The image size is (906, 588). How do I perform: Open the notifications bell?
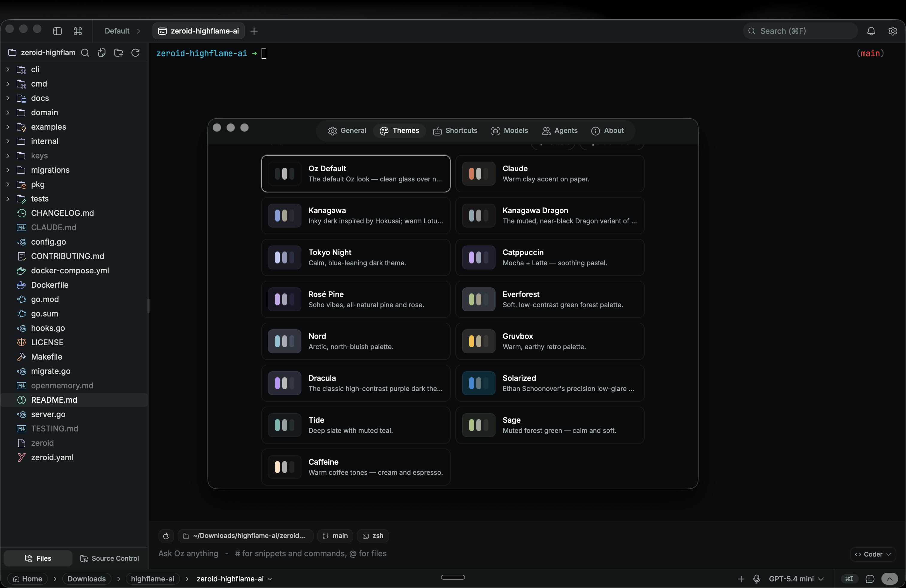(x=871, y=31)
